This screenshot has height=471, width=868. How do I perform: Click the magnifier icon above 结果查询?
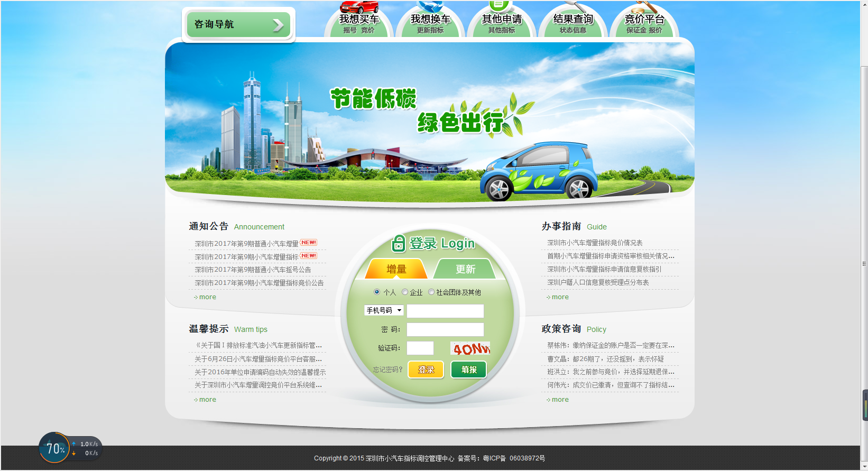click(x=577, y=6)
